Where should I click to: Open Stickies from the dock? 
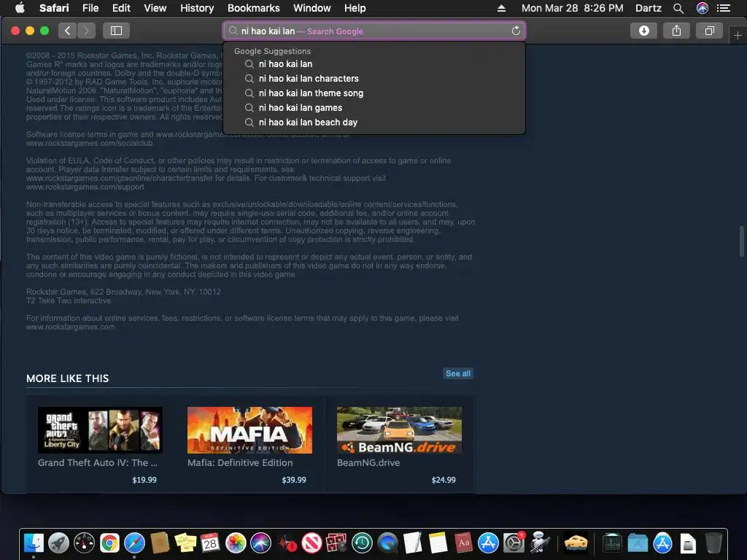pos(185,542)
